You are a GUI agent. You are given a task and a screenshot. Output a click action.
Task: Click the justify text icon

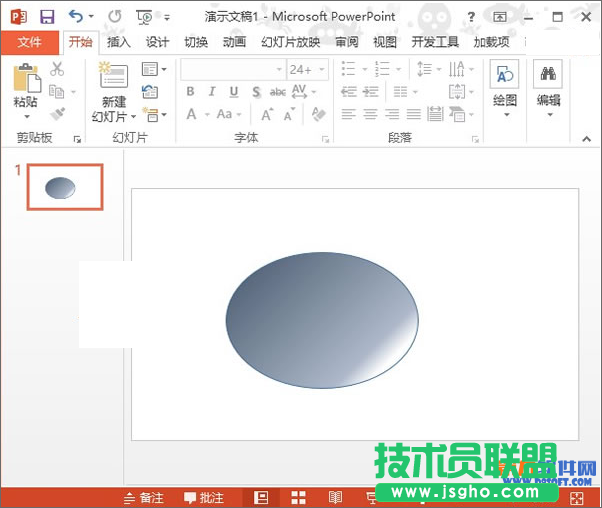pos(414,114)
